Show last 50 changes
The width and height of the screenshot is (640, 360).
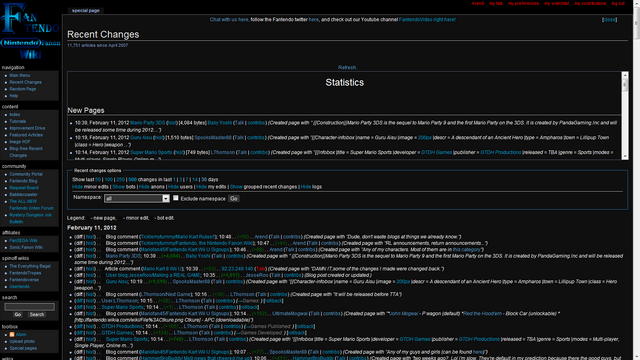click(98, 180)
